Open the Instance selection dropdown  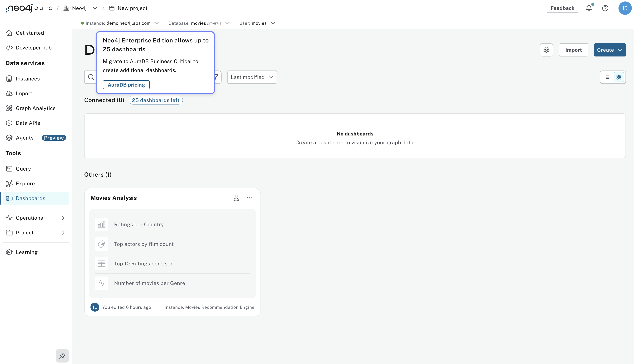(157, 23)
